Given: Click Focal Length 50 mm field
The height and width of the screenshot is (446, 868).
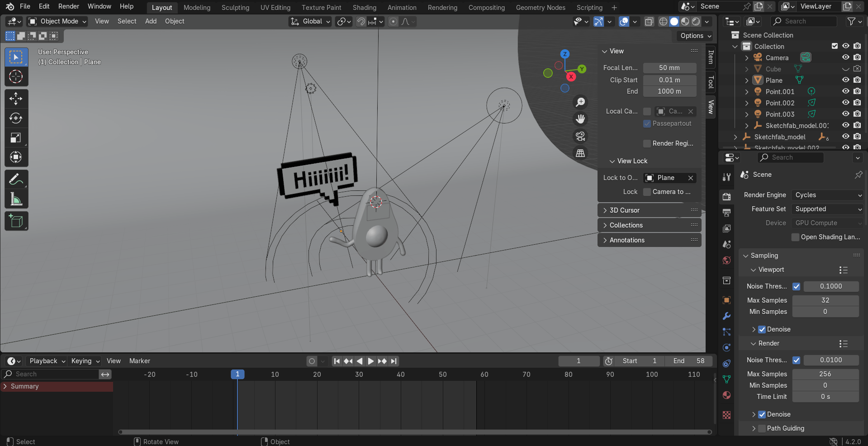Looking at the screenshot, I should [x=669, y=68].
